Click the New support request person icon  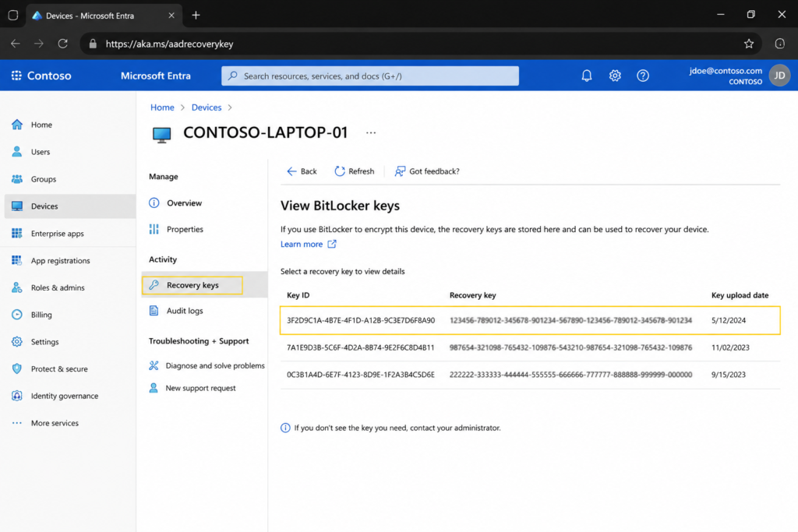154,388
